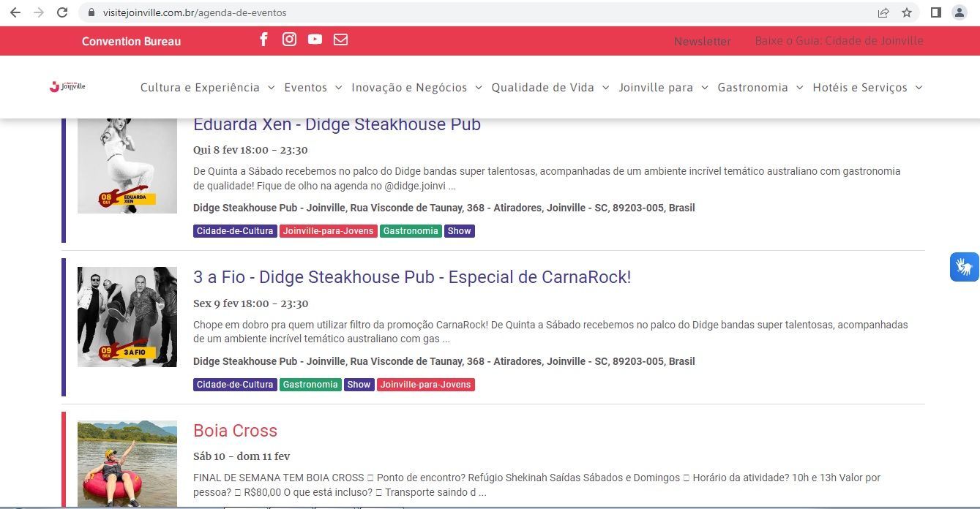980x509 pixels.
Task: Click the 'Chope em dobro' description text
Action: pyautogui.click(x=550, y=332)
